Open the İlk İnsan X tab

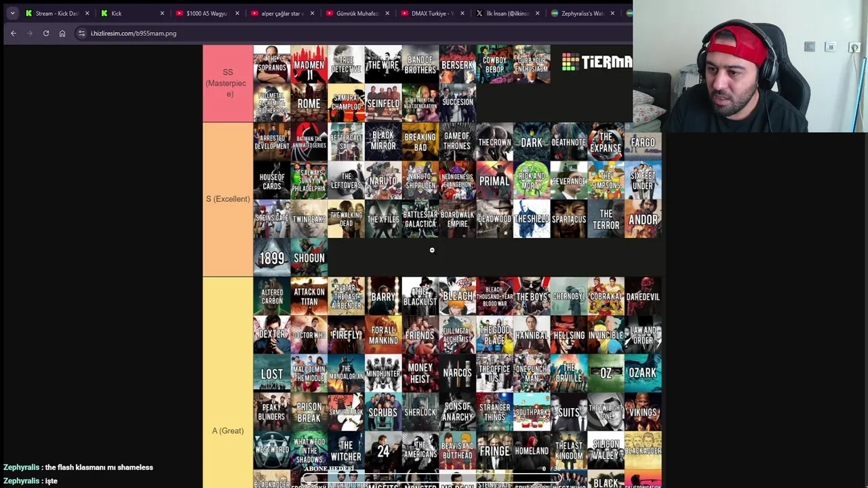(x=507, y=14)
